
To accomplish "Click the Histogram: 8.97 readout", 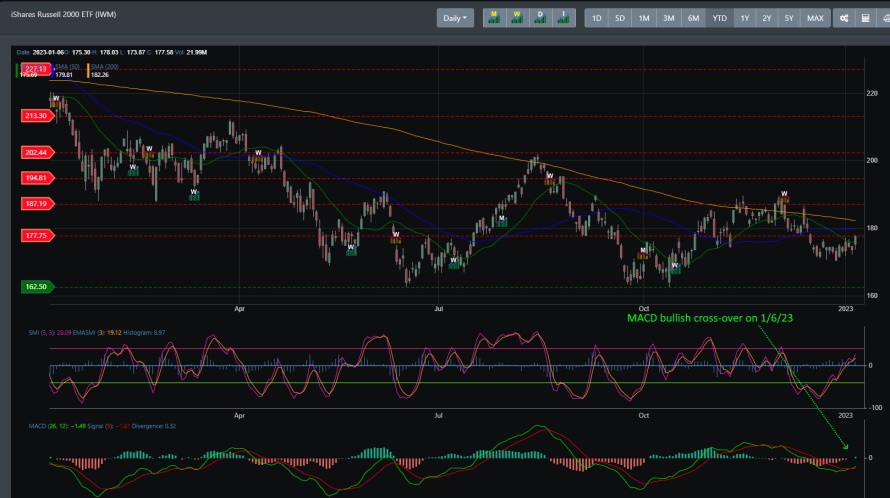I will coord(144,333).
